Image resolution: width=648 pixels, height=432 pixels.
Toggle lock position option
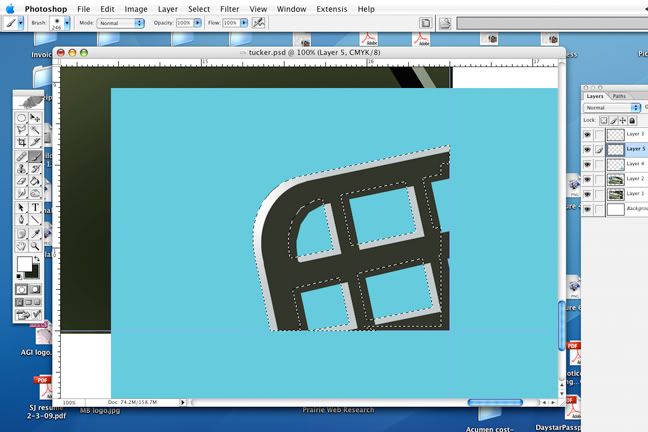[623, 120]
